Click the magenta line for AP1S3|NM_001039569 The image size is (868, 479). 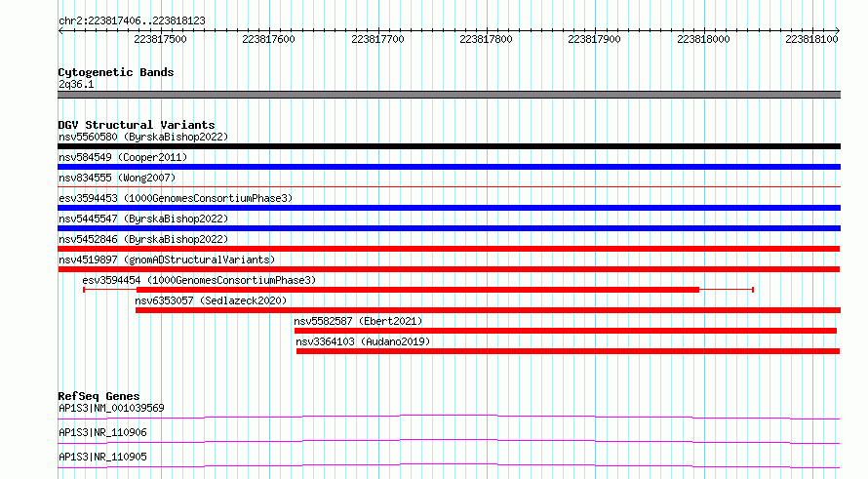(449, 417)
